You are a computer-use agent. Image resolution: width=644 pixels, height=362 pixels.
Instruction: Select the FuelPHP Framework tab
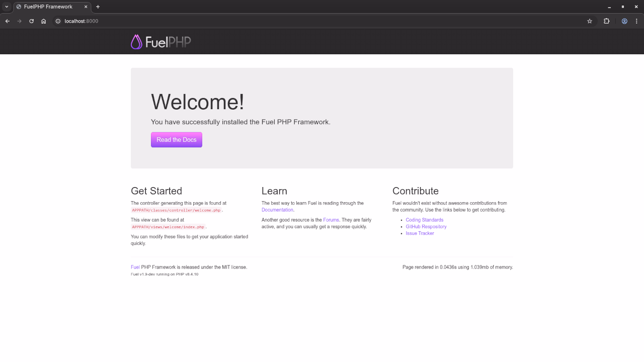click(x=52, y=7)
